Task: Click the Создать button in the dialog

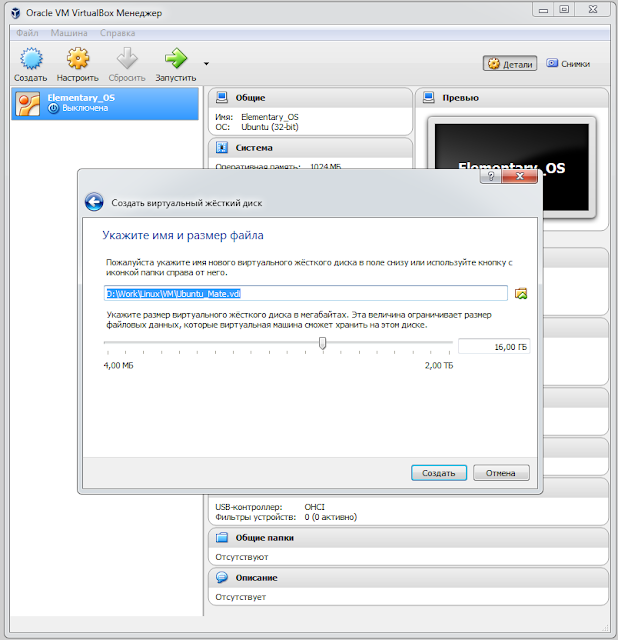Action: [439, 473]
